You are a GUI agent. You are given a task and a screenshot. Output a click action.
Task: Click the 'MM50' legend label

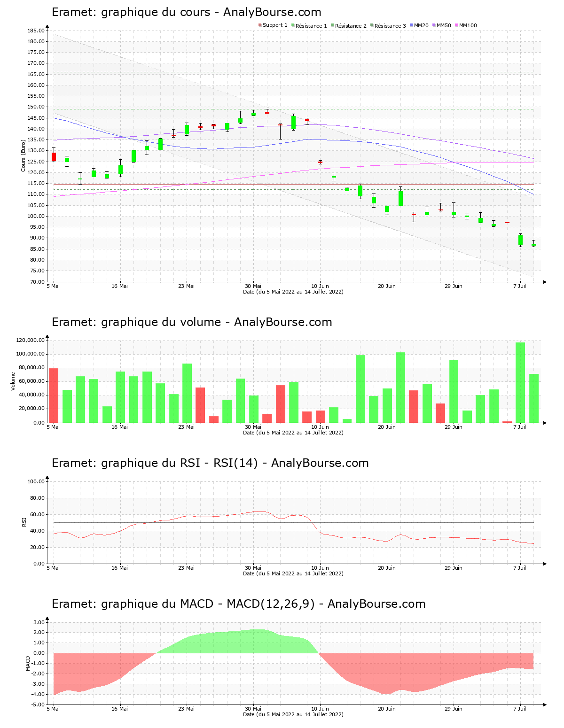(444, 25)
